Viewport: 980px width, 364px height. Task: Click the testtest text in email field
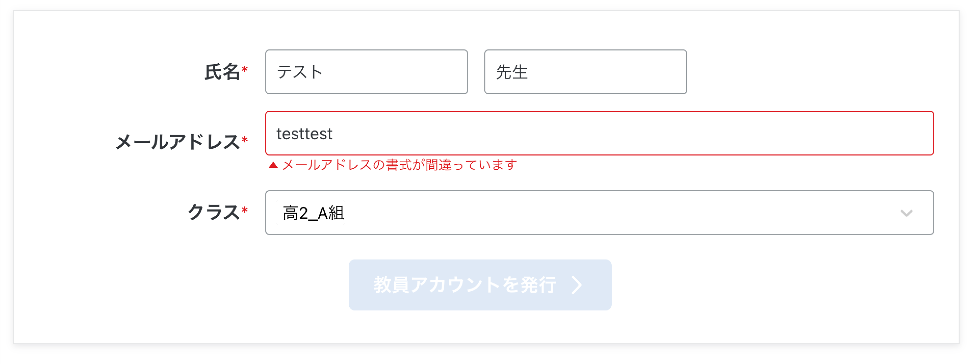[x=304, y=134]
